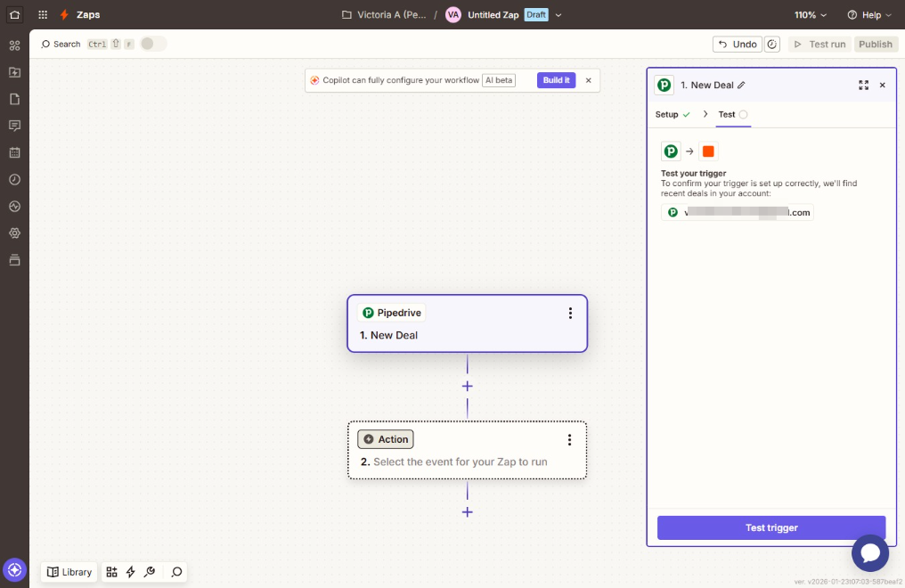The height and width of the screenshot is (588, 905).
Task: Open the Zap folder sidebar icon
Action: [x=14, y=72]
